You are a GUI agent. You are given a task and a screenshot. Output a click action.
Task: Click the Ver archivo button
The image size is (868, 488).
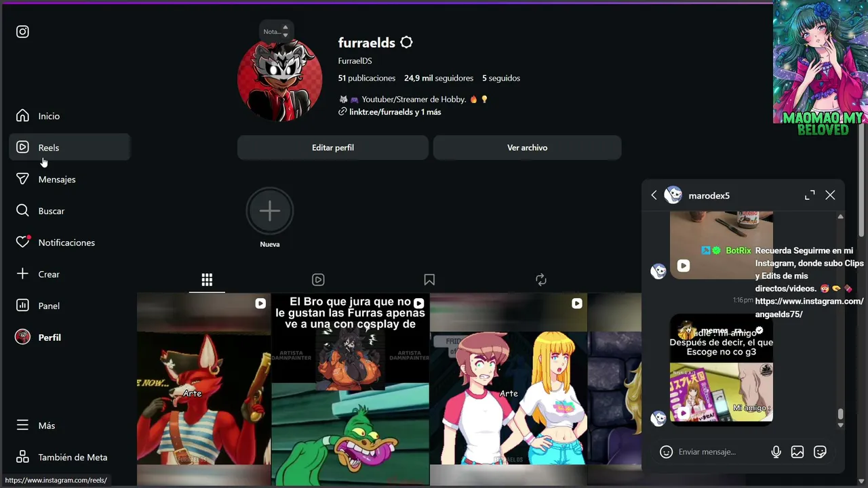(528, 148)
